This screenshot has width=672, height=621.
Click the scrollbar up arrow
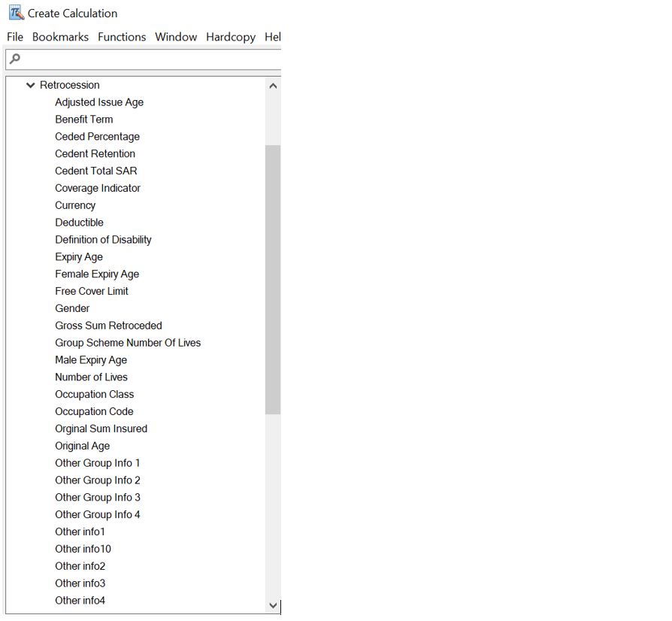[273, 86]
